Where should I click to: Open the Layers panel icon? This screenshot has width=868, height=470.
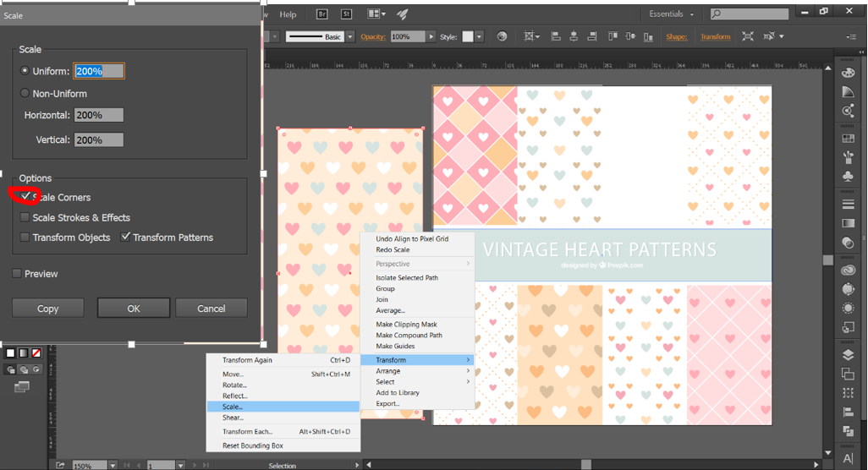848,355
